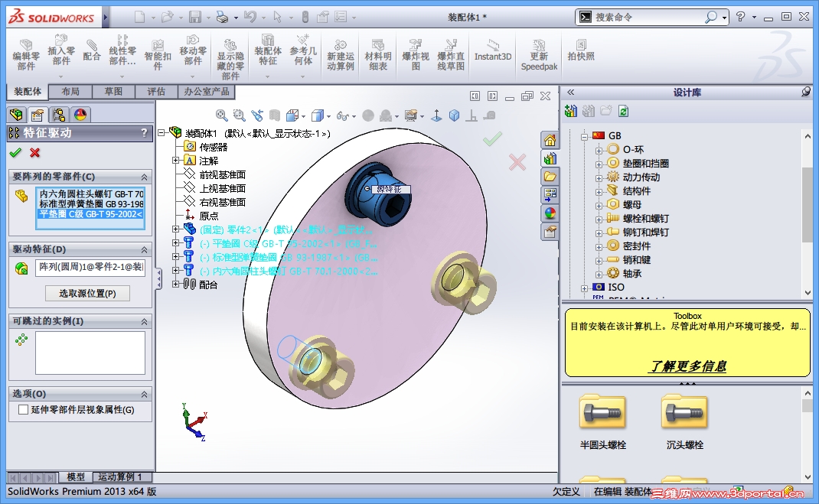Click the 新建运动算例 icon

point(341,55)
